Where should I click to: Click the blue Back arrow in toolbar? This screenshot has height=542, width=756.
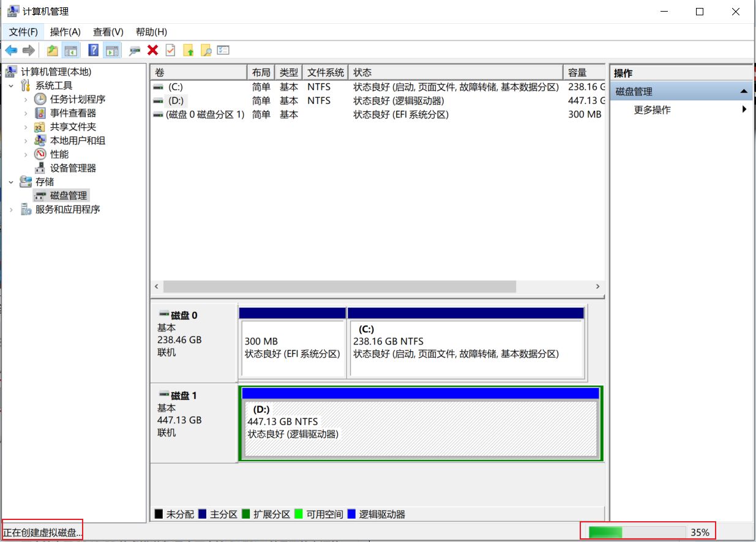pos(11,50)
